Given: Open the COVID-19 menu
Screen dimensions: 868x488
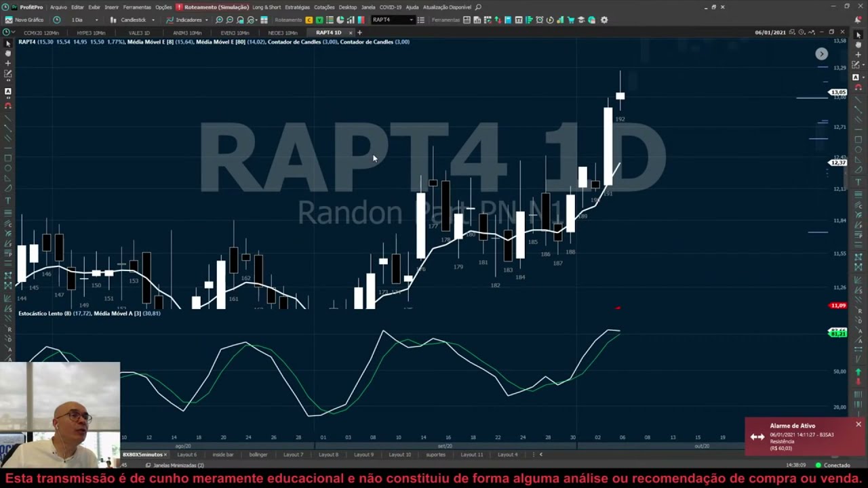Looking at the screenshot, I should [x=391, y=7].
